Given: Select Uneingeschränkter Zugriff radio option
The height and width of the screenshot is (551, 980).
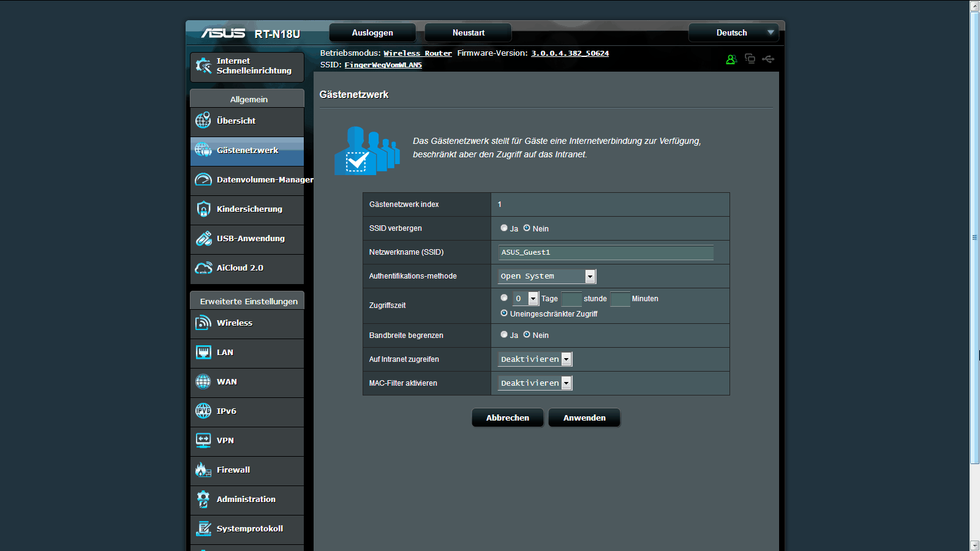Looking at the screenshot, I should pos(504,313).
